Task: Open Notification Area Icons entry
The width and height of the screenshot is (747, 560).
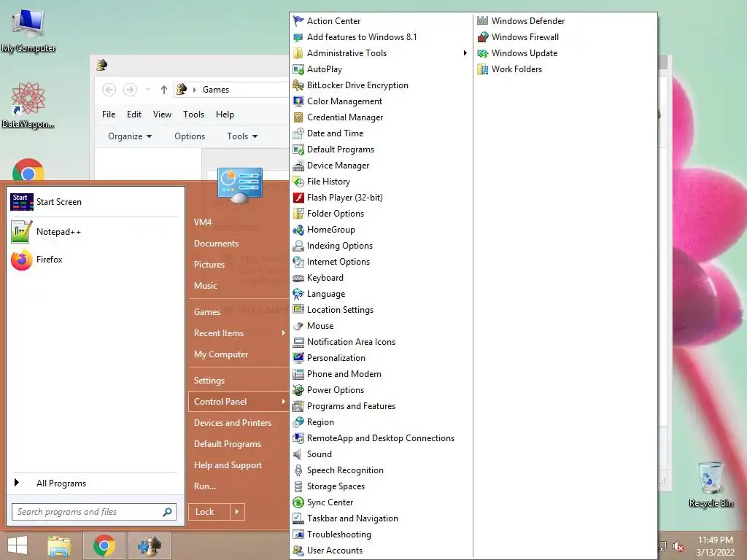Action: point(351,342)
